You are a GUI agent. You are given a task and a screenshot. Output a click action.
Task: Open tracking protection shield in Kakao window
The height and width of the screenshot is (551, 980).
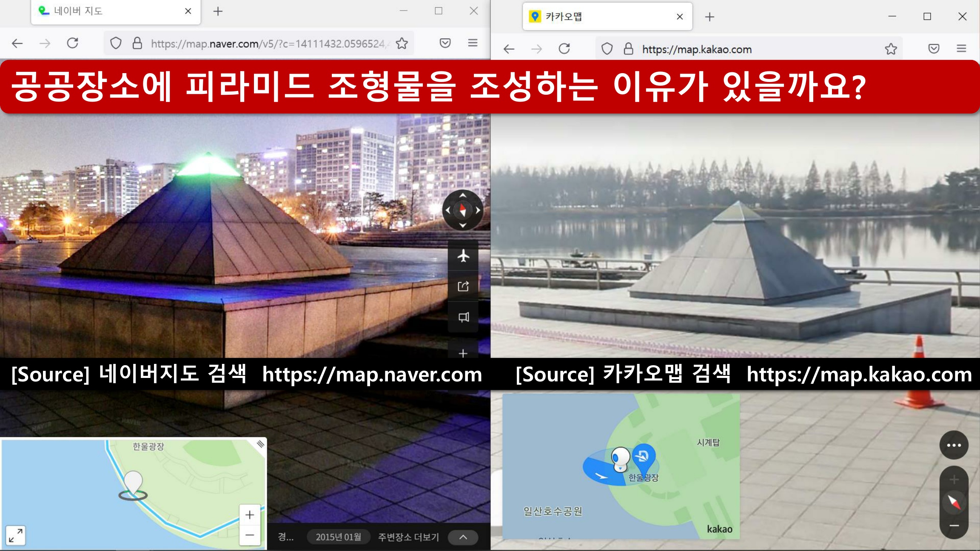coord(607,49)
